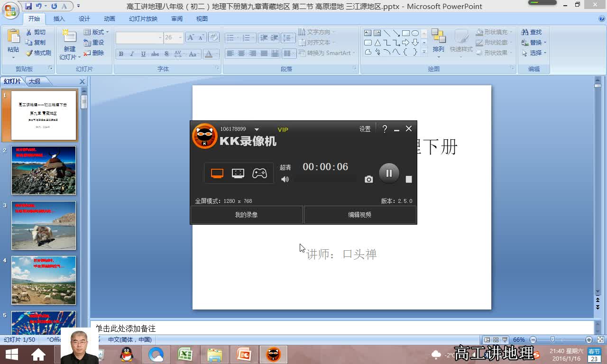
Task: Reset the slide layout with 重设
Action: (94, 43)
